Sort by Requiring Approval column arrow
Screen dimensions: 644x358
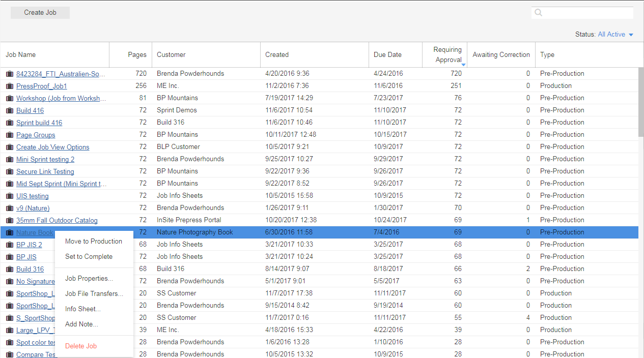(463, 65)
